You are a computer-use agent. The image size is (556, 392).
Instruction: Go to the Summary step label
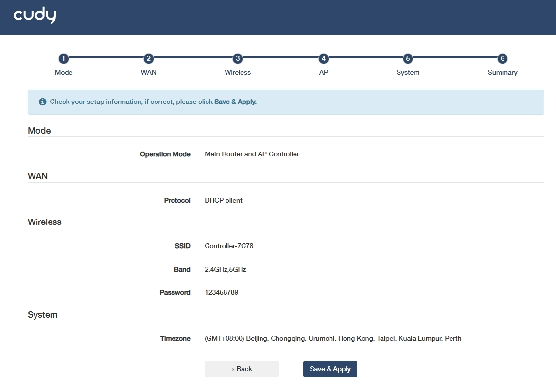[x=503, y=72]
